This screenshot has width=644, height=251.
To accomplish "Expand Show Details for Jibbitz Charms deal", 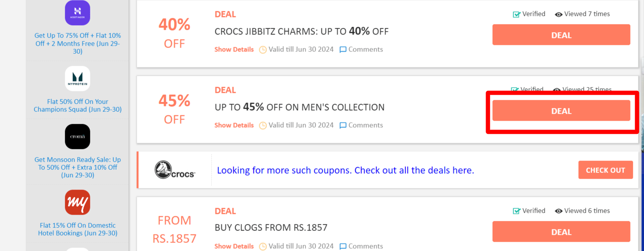I will pos(234,50).
